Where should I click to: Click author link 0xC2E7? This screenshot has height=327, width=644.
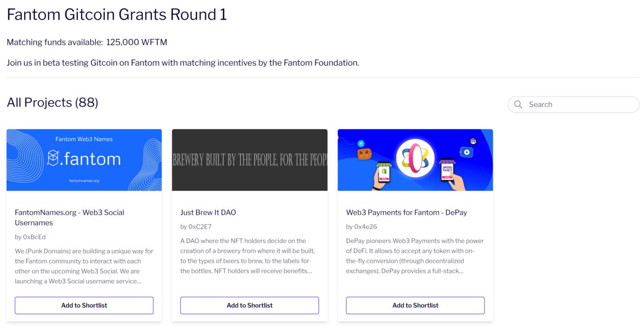[195, 226]
